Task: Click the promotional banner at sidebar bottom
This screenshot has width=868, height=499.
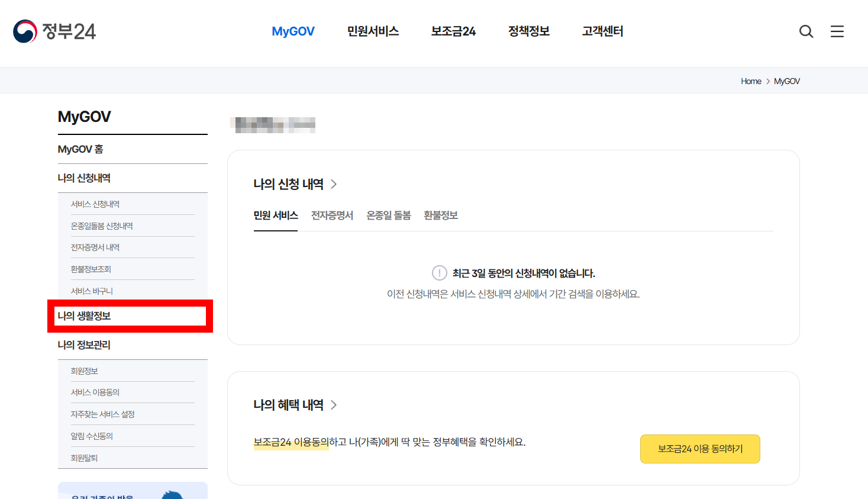Action: 133,491
